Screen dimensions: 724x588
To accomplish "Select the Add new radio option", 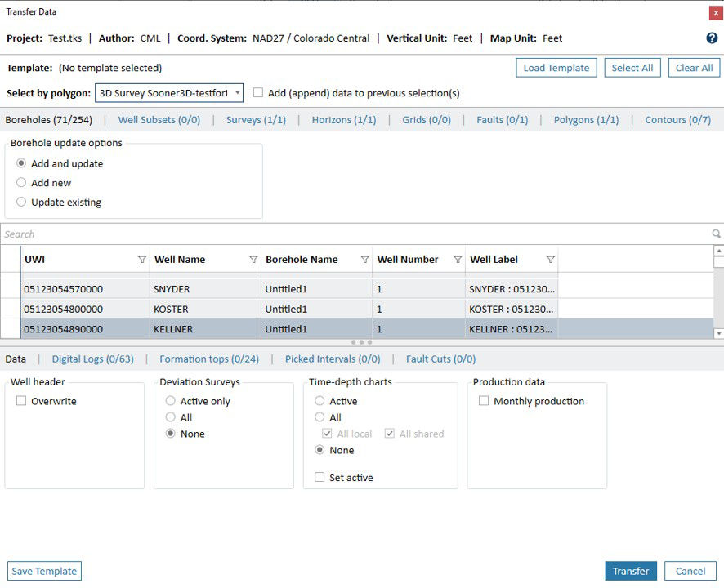I will (x=21, y=183).
